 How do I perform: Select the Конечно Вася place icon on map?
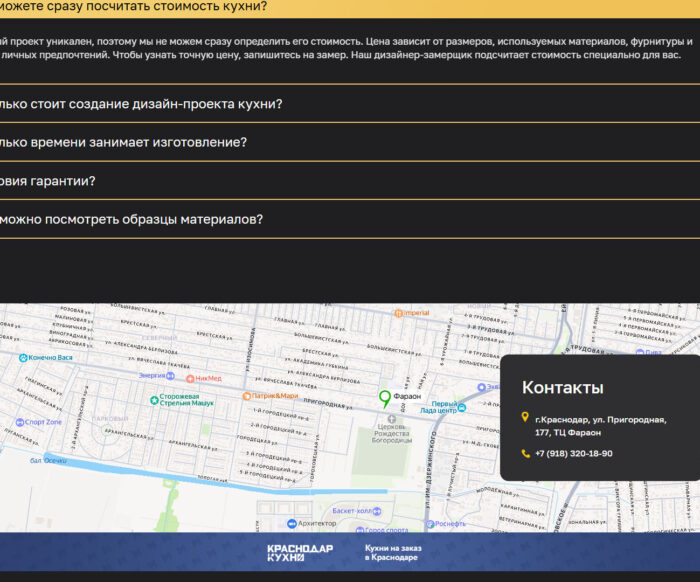pyautogui.click(x=22, y=357)
